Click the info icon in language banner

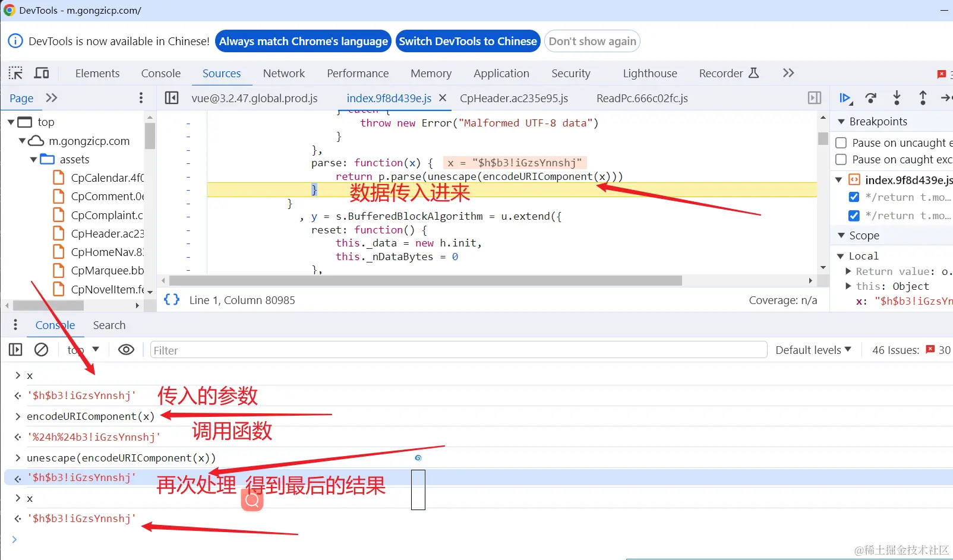coord(15,41)
